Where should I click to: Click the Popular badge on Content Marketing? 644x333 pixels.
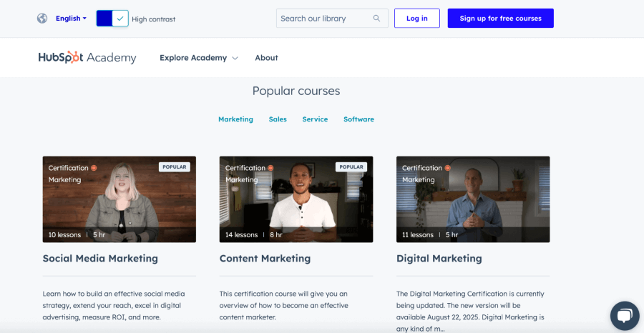351,166
